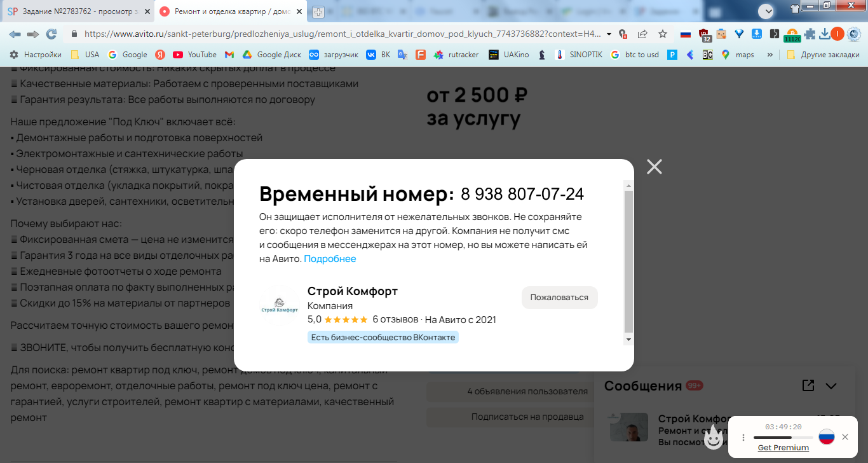Open the address bar dropdown arrow
Screen dimensions: 868x463
(609, 34)
